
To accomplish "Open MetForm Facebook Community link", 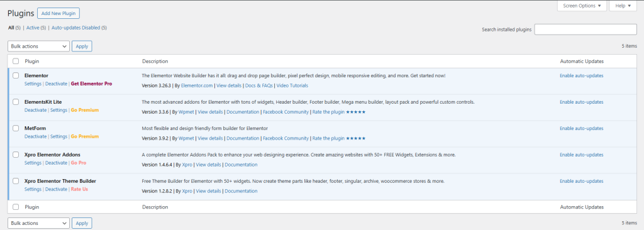I will pyautogui.click(x=286, y=138).
